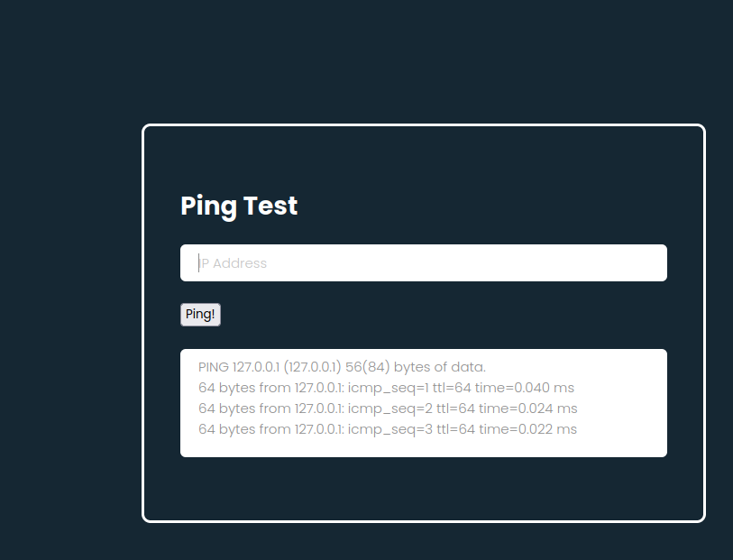Focus the IP Address input field

pyautogui.click(x=424, y=262)
